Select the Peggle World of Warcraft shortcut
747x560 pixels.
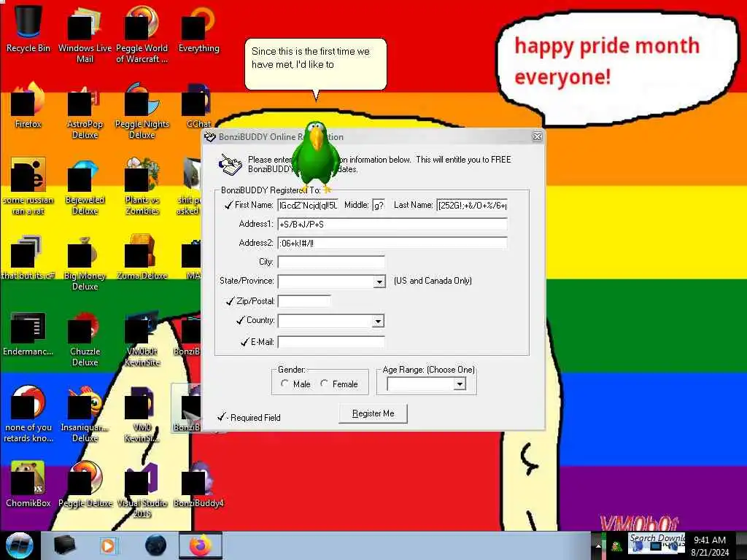click(x=142, y=34)
